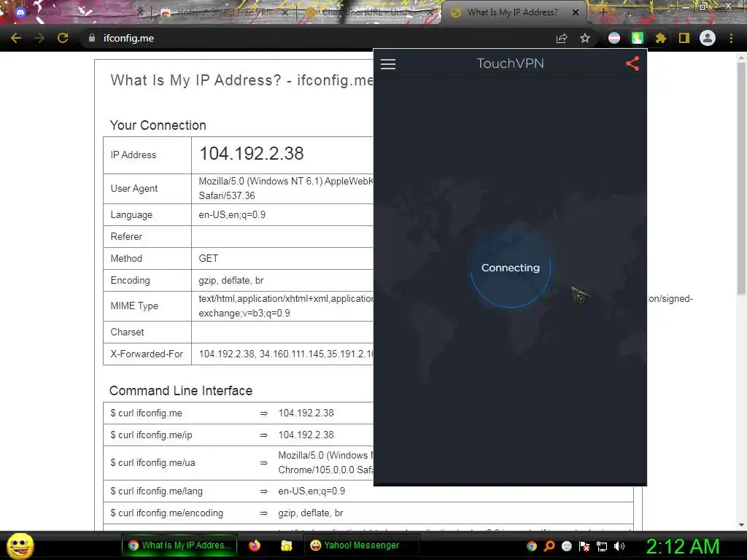Click the page vertical scrollbar thumb
Image resolution: width=747 pixels, height=560 pixels.
(741, 179)
